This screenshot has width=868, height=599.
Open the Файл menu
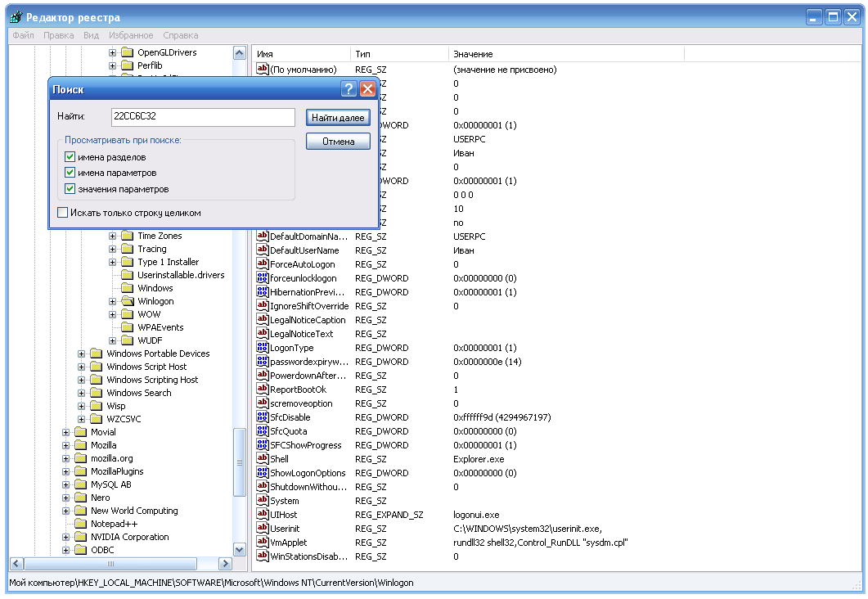pos(23,35)
